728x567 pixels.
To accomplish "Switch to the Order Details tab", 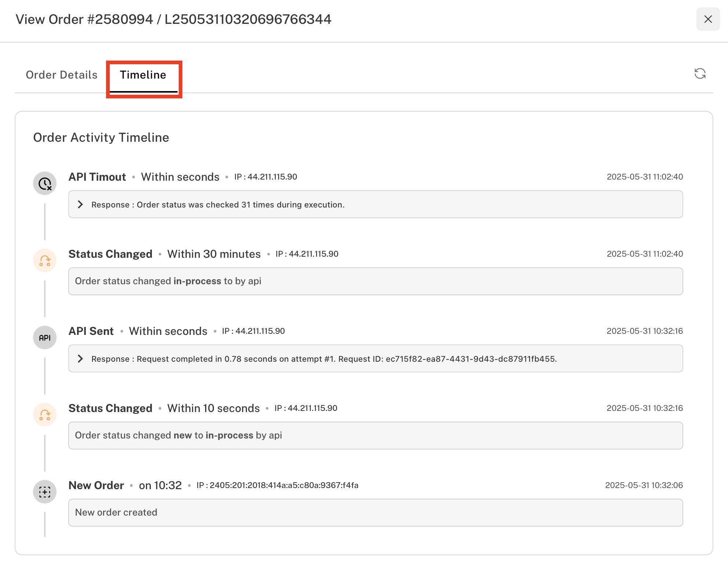I will (x=62, y=75).
